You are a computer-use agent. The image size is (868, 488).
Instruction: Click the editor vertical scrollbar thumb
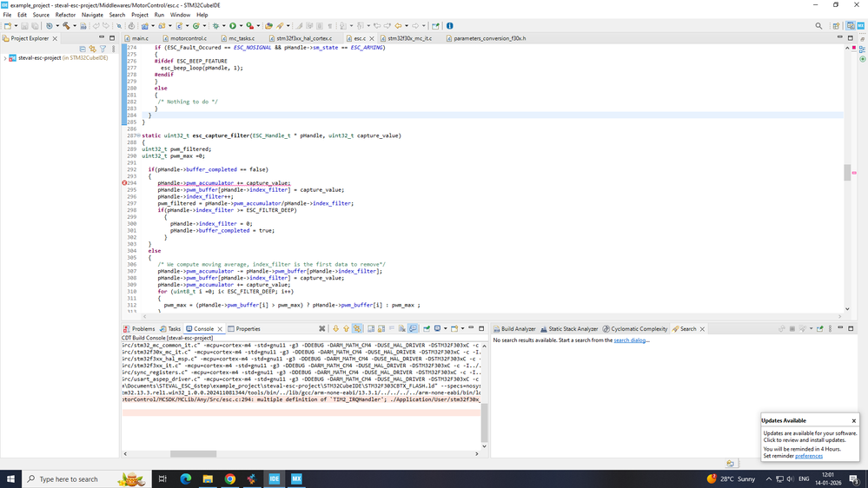tap(847, 172)
